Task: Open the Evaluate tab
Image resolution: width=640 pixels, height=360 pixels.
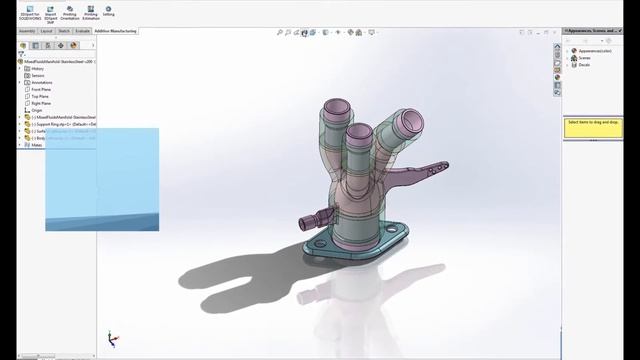Action: pyautogui.click(x=82, y=31)
